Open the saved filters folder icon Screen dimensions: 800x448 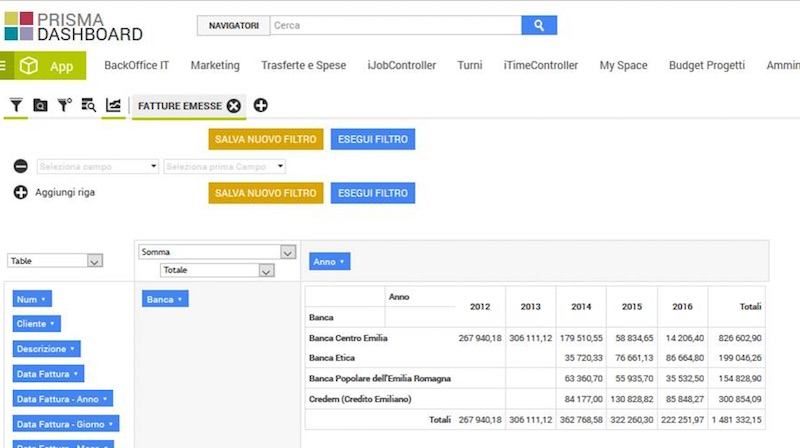click(x=40, y=105)
